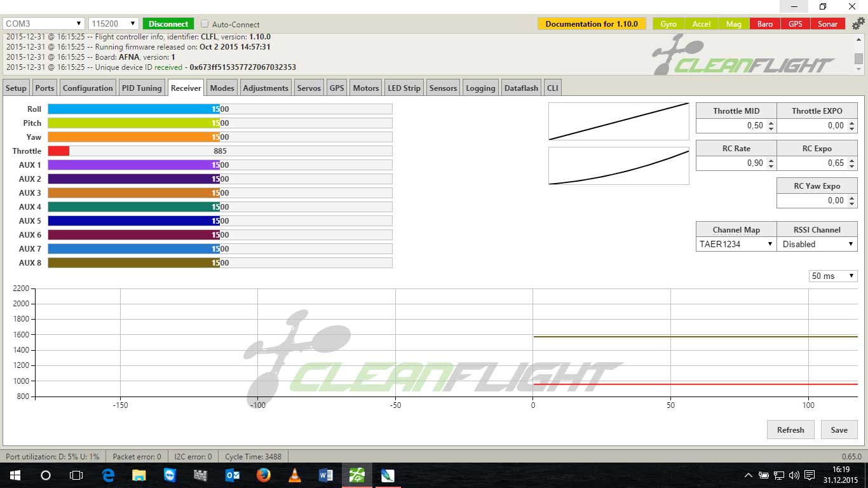This screenshot has height=488, width=868.
Task: Increase the Throttle MID value by one step
Action: 771,123
